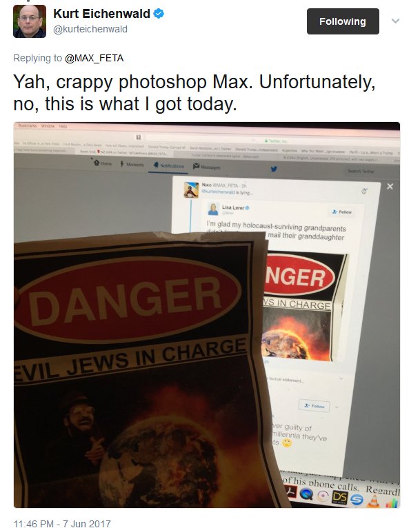Viewport: 420px width, 528px height.
Task: Launch Adobe Acrobat from the dock
Action: point(290,492)
